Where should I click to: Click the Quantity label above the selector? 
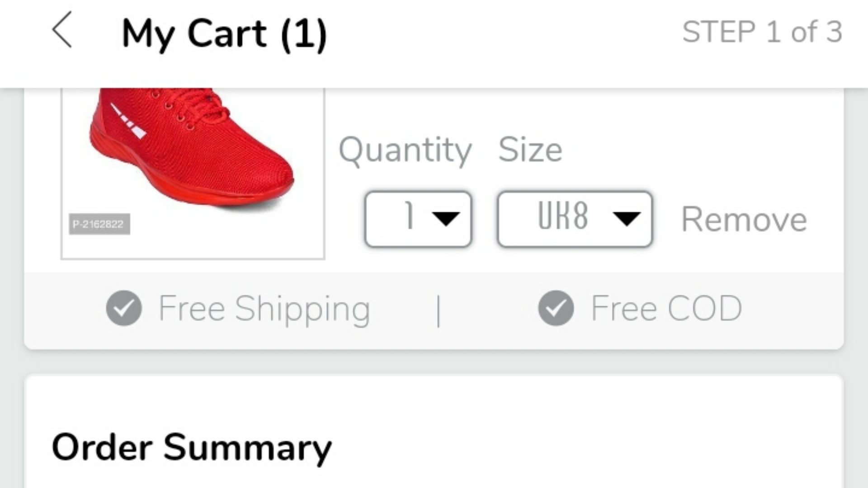click(405, 150)
